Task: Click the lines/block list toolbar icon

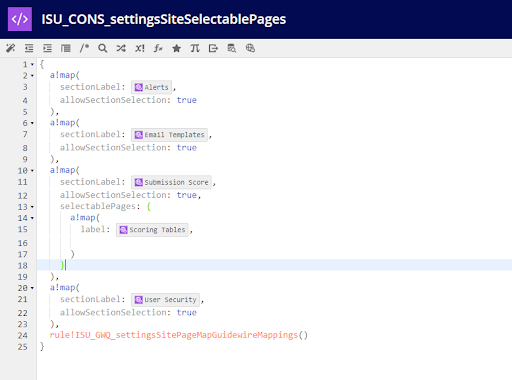Action: [x=66, y=48]
